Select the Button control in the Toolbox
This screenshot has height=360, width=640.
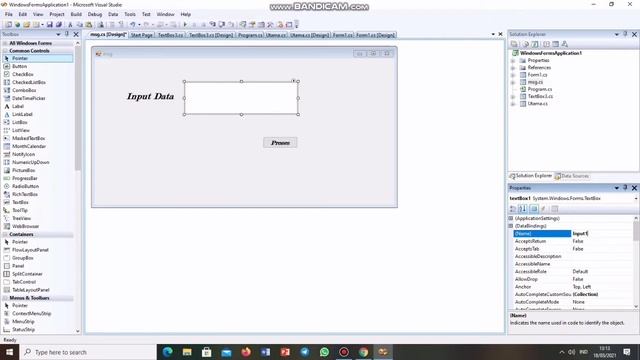[19, 66]
